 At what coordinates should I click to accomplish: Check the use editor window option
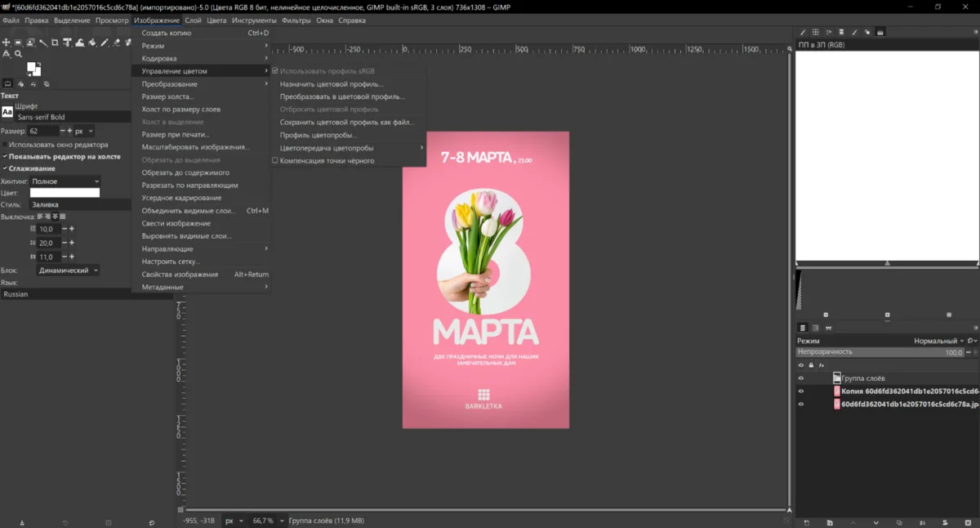pos(5,145)
